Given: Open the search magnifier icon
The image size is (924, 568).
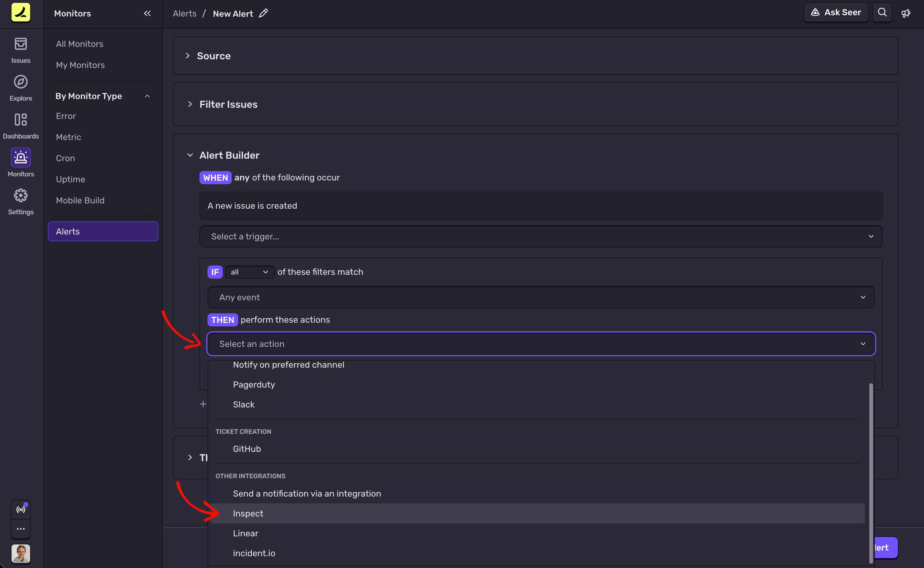Looking at the screenshot, I should click(882, 12).
